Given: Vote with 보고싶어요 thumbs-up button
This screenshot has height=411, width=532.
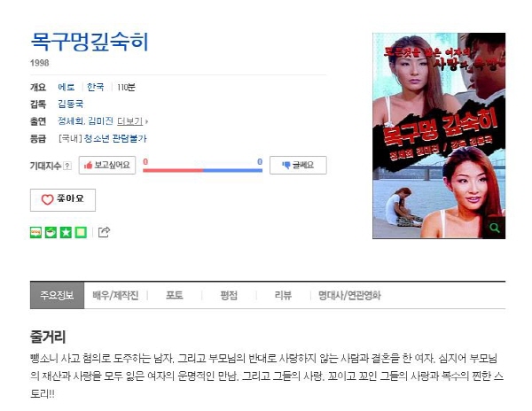Looking at the screenshot, I should pyautogui.click(x=107, y=165).
